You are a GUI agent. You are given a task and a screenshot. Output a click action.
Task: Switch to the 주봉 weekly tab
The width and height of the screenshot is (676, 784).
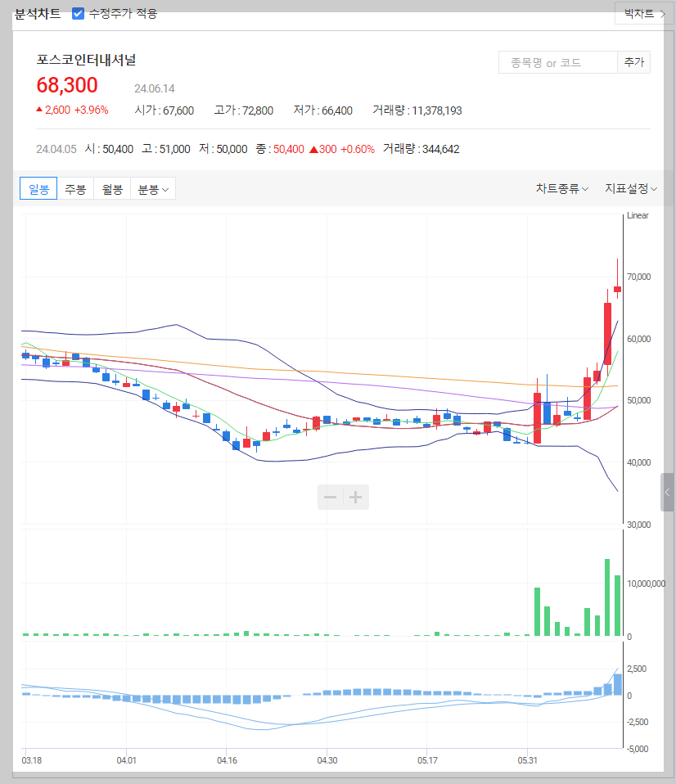click(x=75, y=189)
